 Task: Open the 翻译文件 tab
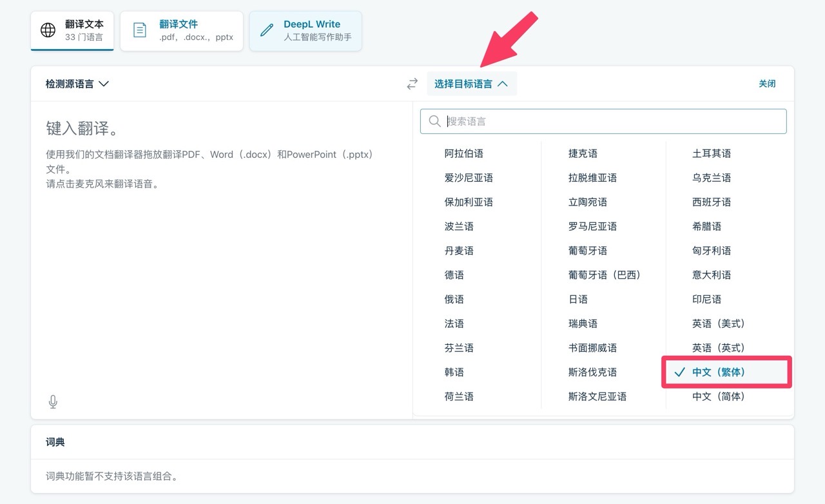[x=182, y=30]
